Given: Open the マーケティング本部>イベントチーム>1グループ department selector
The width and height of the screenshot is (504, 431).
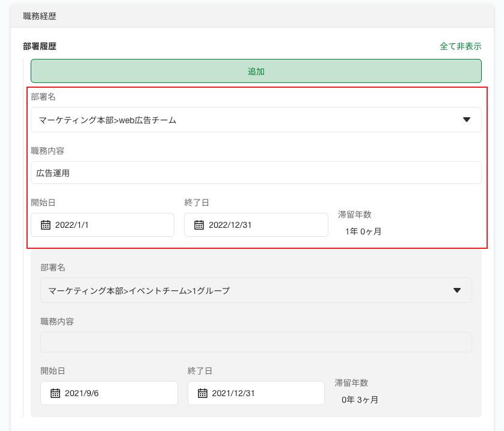Looking at the screenshot, I should pyautogui.click(x=241, y=290).
